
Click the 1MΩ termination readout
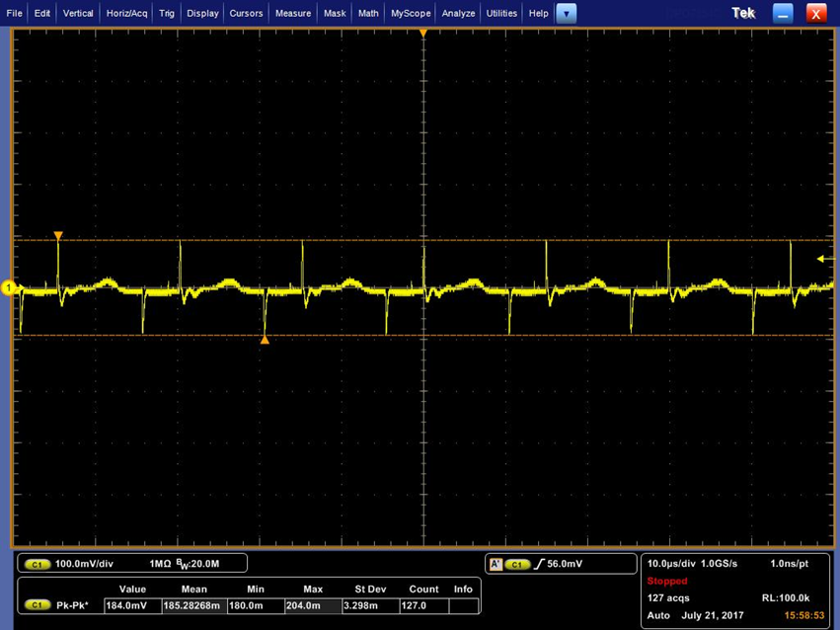point(160,564)
